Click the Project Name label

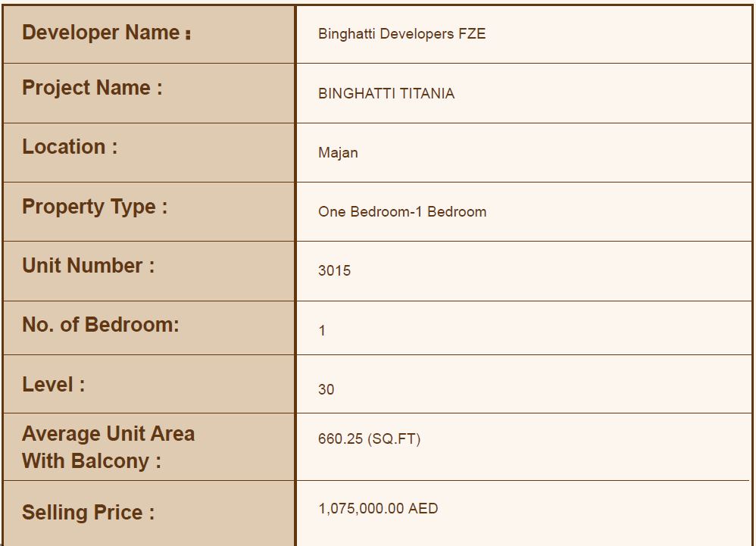tap(92, 88)
